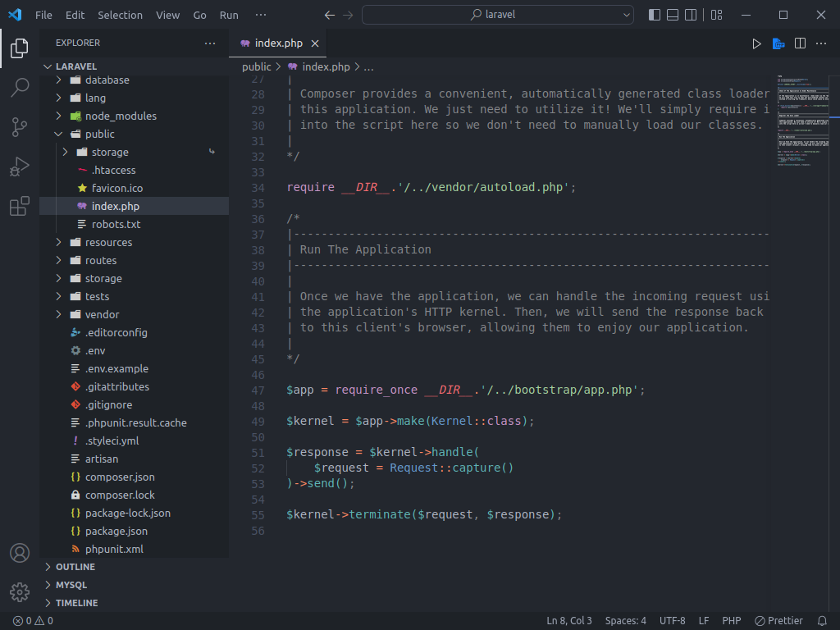
Task: Open the Manage gear icon
Action: pyautogui.click(x=20, y=592)
